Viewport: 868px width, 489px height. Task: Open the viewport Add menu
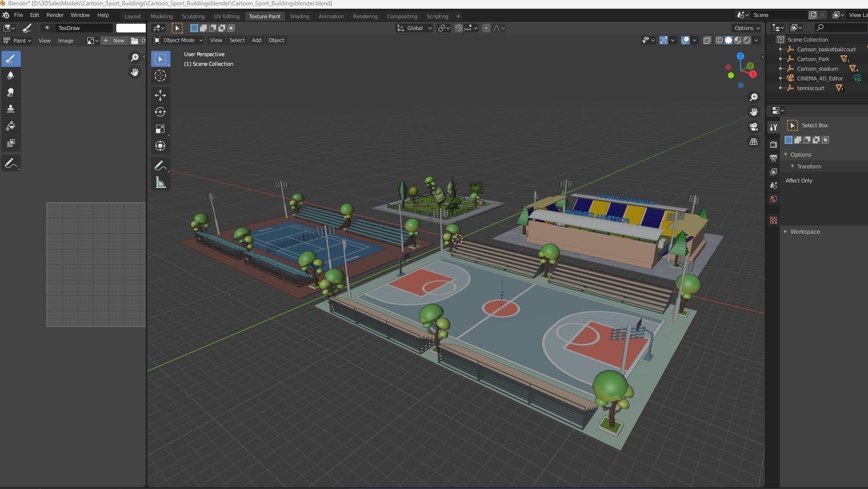tap(257, 40)
